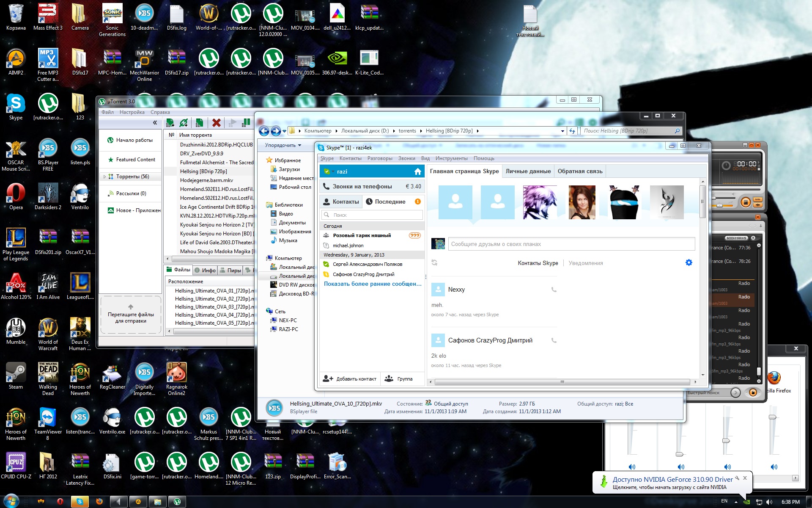The width and height of the screenshot is (812, 508).
Task: Click Звонки на телефоны button
Action: (x=372, y=186)
